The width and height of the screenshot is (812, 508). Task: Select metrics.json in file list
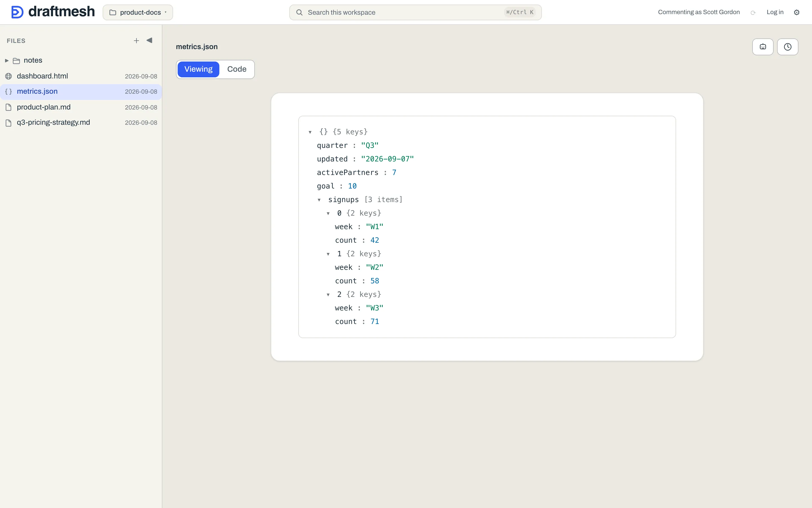click(81, 91)
